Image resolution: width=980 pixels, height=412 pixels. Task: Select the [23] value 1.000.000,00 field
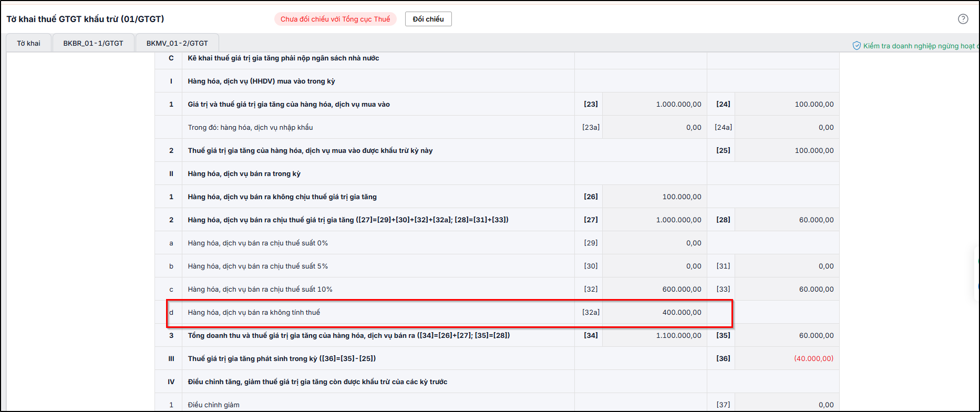654,104
